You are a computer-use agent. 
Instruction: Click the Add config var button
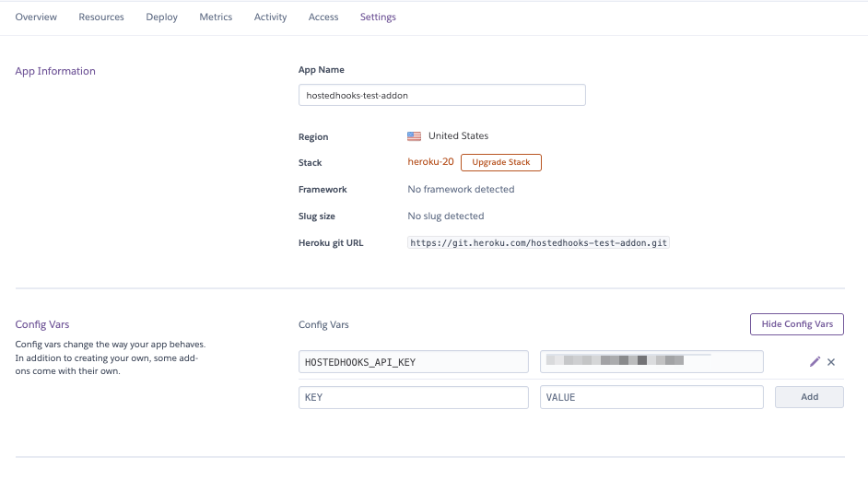click(809, 397)
